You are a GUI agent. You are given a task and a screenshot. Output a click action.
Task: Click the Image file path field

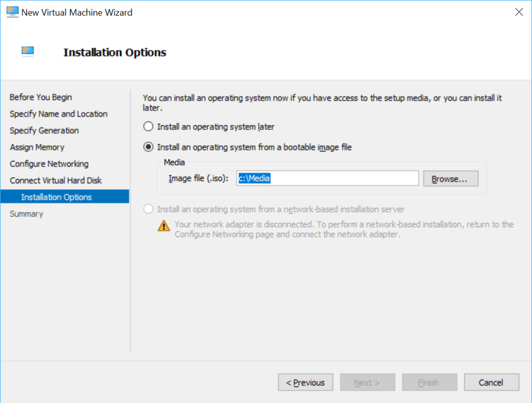point(327,178)
